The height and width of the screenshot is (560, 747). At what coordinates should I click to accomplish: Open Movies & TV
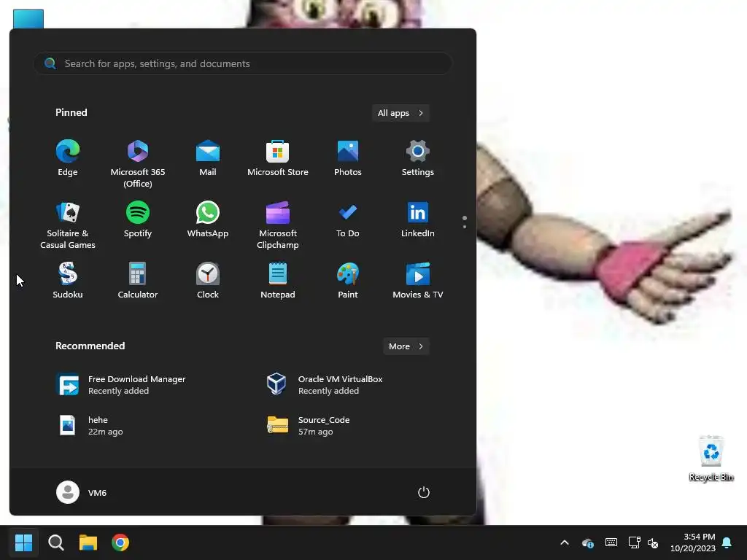tap(418, 281)
